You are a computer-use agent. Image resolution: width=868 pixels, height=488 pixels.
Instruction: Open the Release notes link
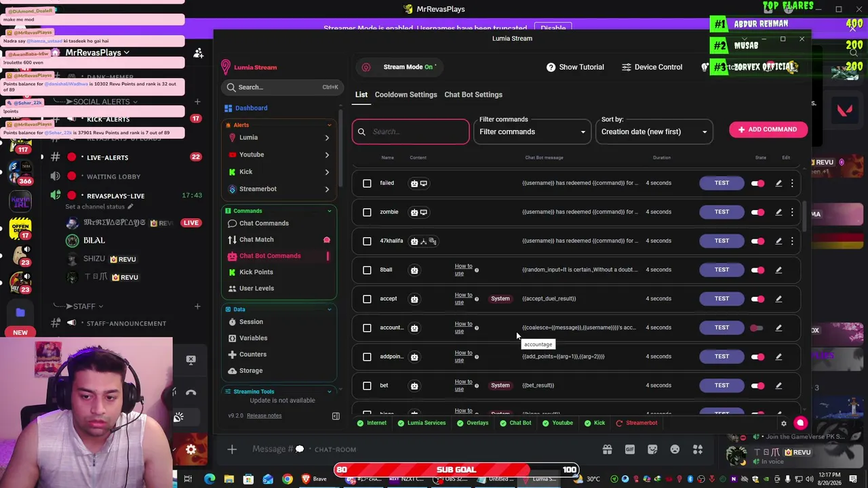(264, 415)
